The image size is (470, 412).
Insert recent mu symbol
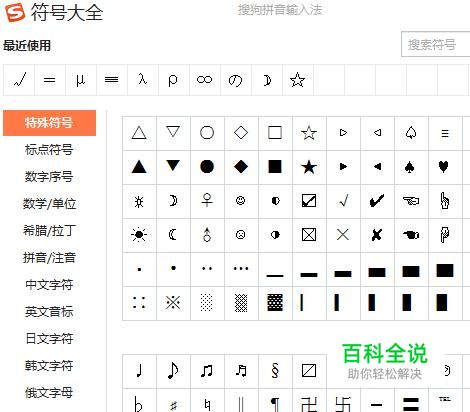point(80,80)
